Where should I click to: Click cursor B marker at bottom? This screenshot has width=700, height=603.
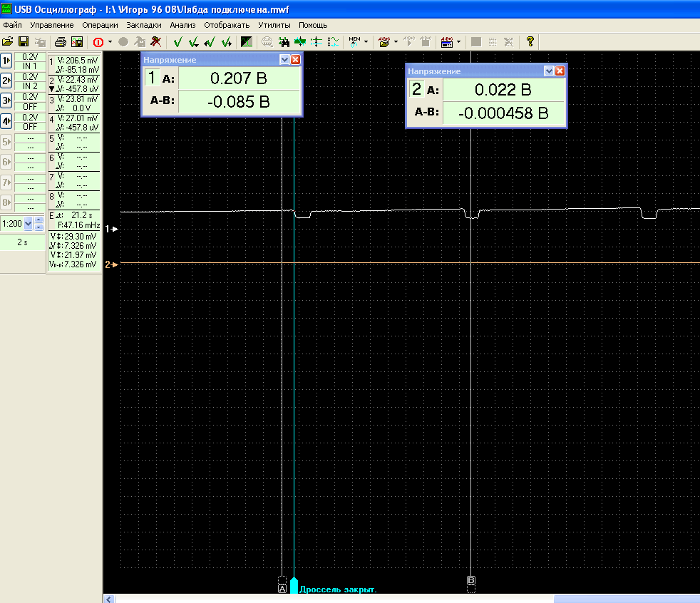point(470,581)
